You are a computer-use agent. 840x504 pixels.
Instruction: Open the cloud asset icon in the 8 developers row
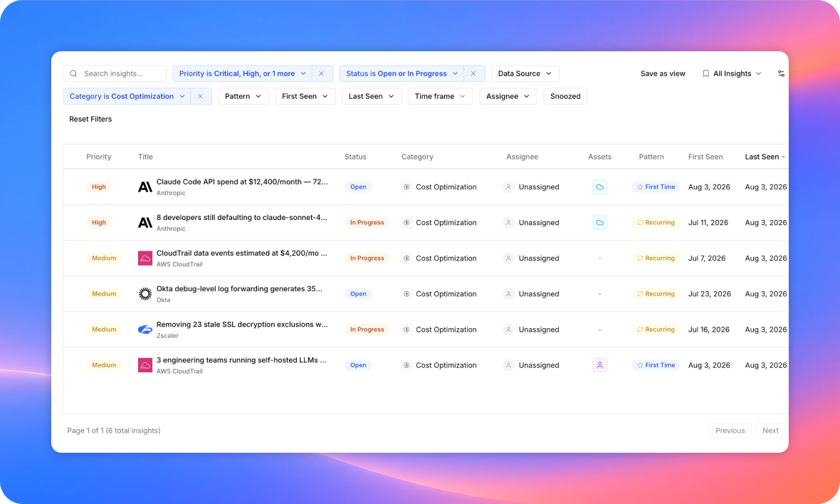[x=600, y=222]
